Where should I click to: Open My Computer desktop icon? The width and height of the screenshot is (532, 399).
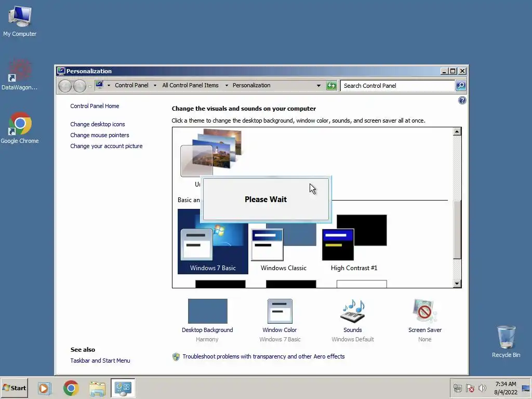[x=20, y=21]
